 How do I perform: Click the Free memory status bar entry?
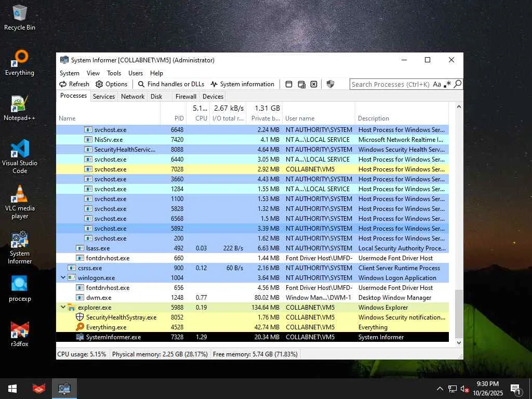pyautogui.click(x=255, y=354)
